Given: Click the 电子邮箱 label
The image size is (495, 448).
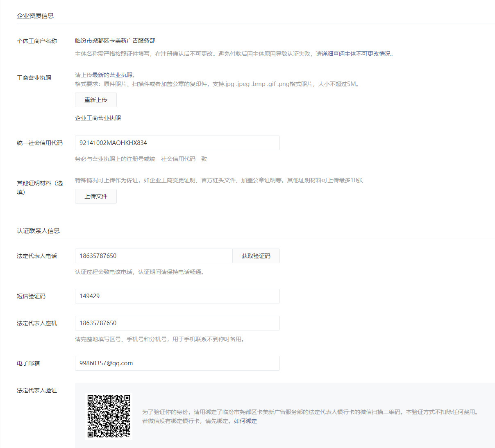Looking at the screenshot, I should click(x=28, y=363).
